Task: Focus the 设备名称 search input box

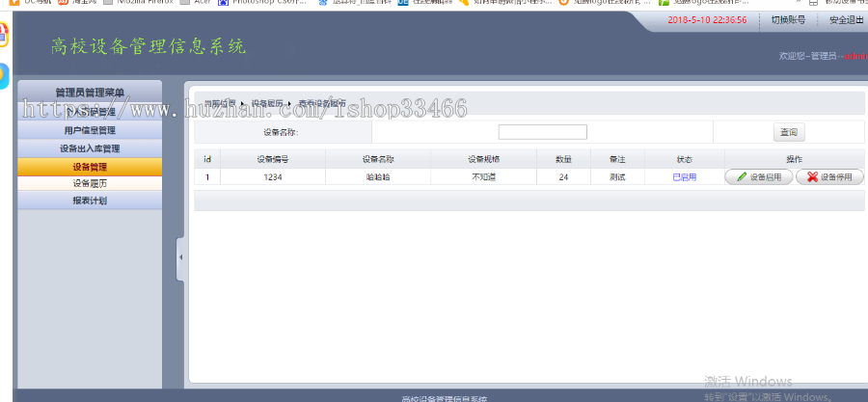Action: coord(542,132)
